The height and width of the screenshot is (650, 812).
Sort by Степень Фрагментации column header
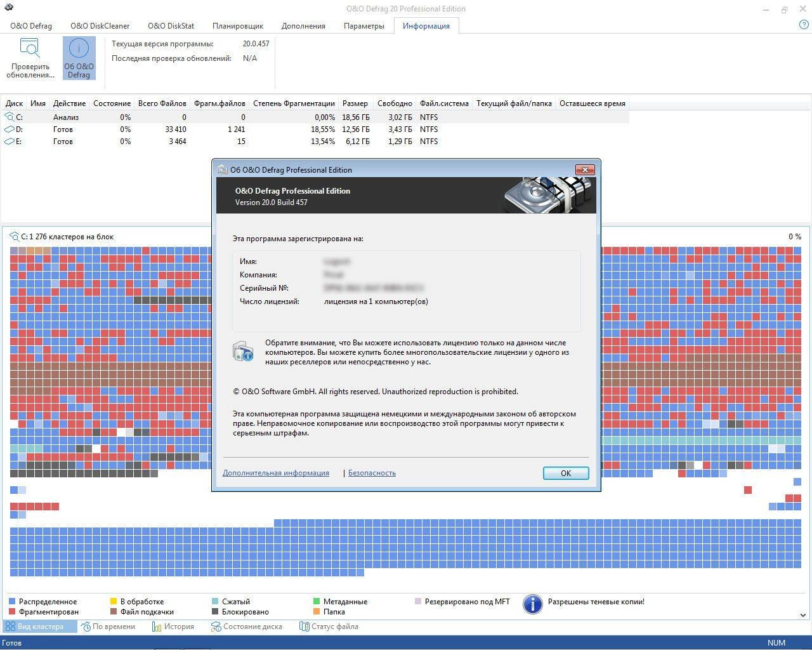coord(294,103)
